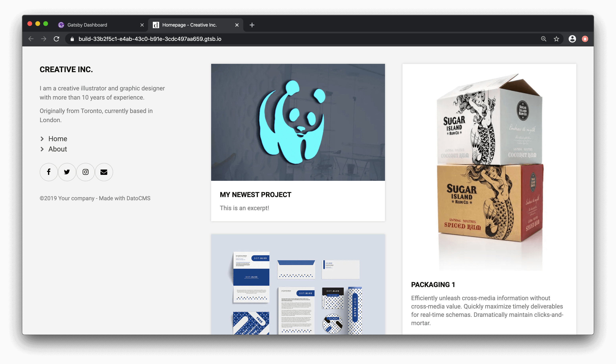Open a new browser tab
The height and width of the screenshot is (364, 616).
[252, 25]
